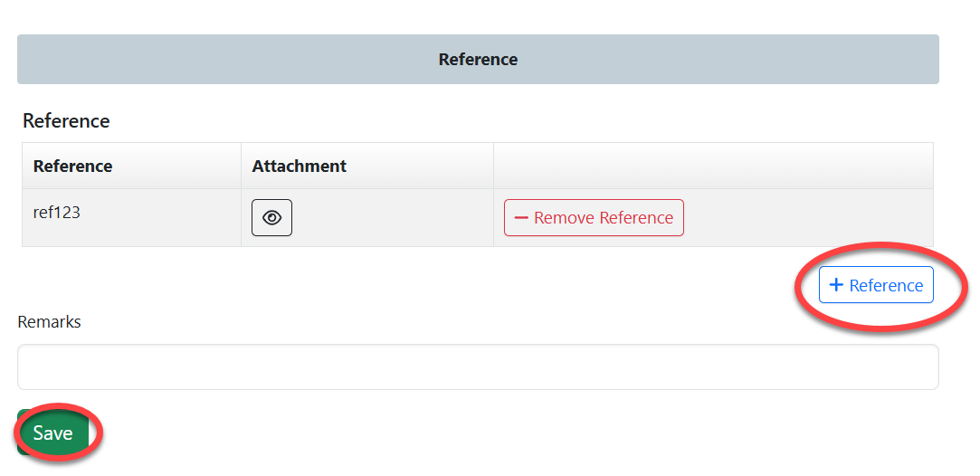Click the Attachment column header
This screenshot has height=476, width=980.
(x=300, y=167)
